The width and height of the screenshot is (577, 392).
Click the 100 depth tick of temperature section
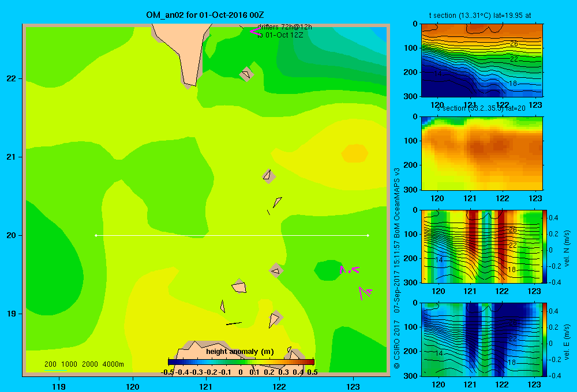click(410, 48)
